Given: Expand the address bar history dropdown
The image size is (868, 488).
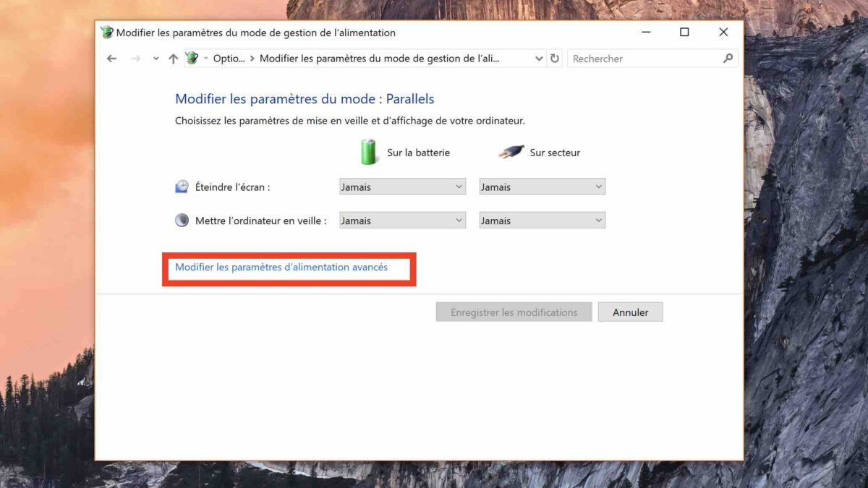Looking at the screenshot, I should click(539, 59).
